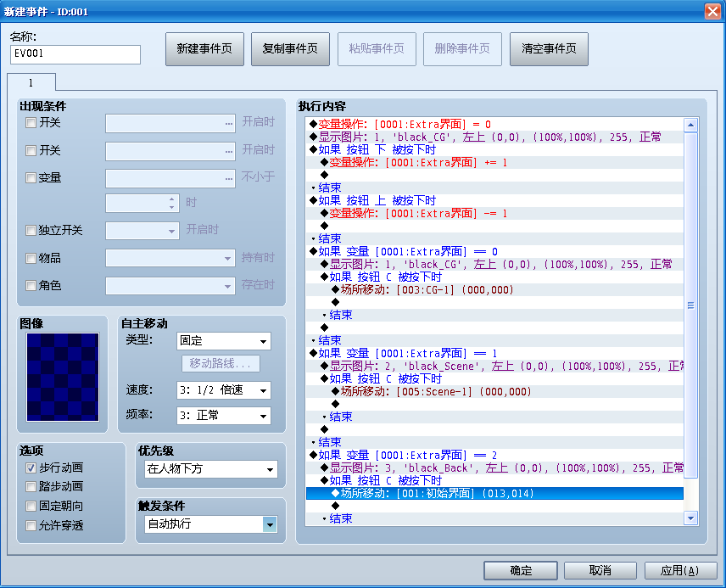Select event page tab 1

[x=31, y=83]
